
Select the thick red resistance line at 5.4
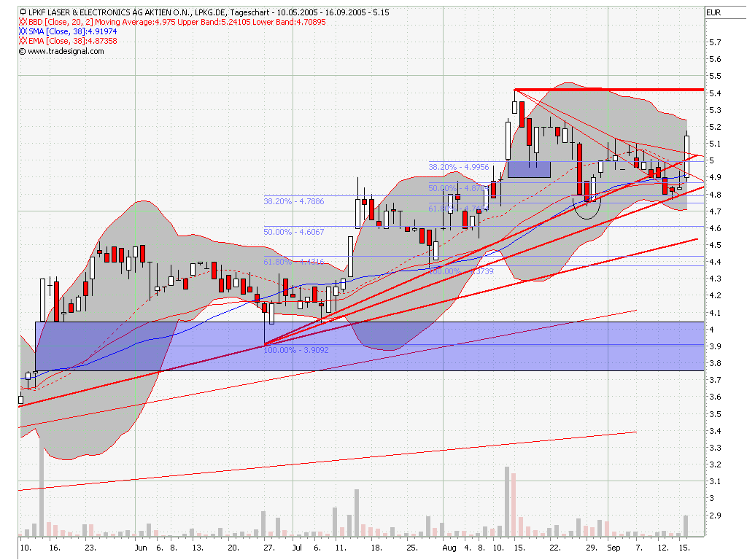point(609,90)
